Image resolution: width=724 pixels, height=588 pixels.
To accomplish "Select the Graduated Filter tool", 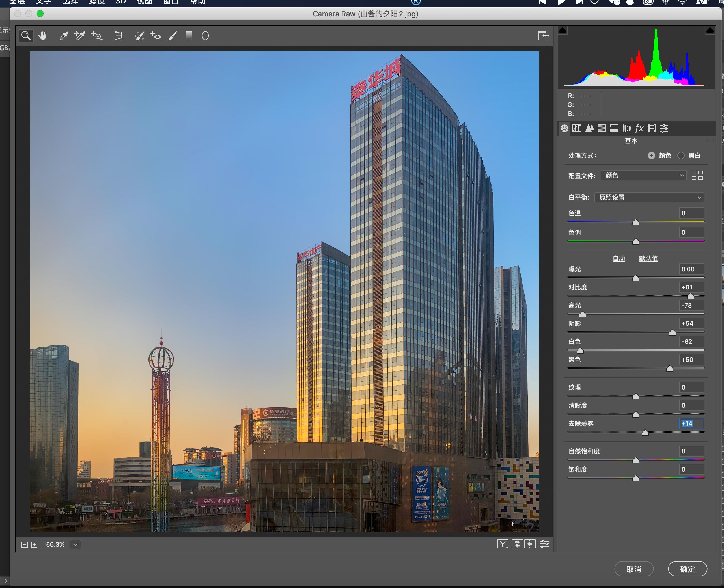I will 189,36.
